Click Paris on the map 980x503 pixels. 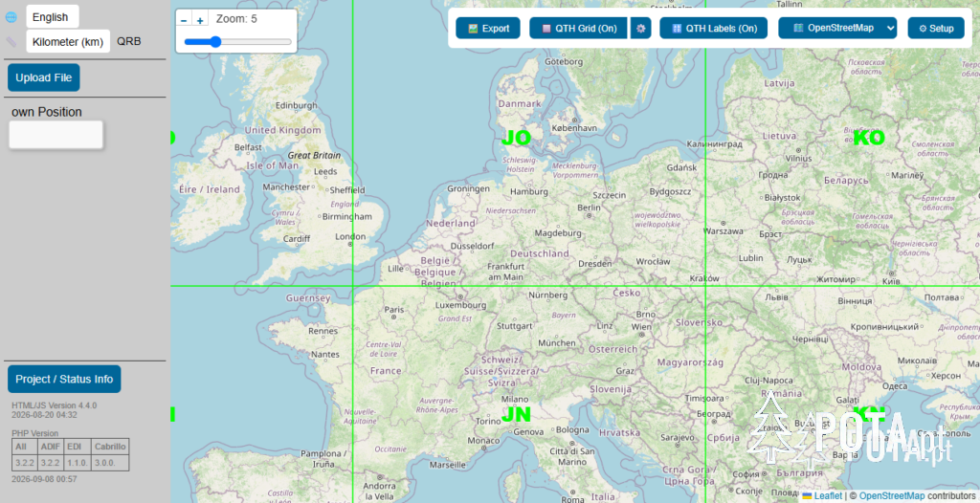pyautogui.click(x=394, y=309)
